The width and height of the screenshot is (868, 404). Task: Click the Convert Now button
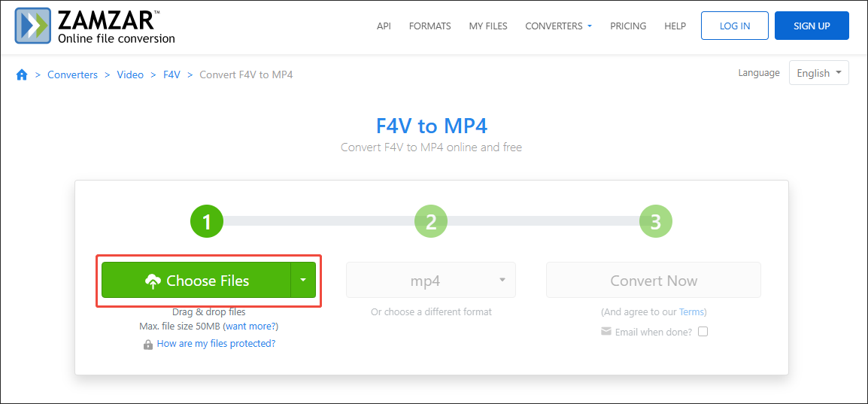point(654,280)
